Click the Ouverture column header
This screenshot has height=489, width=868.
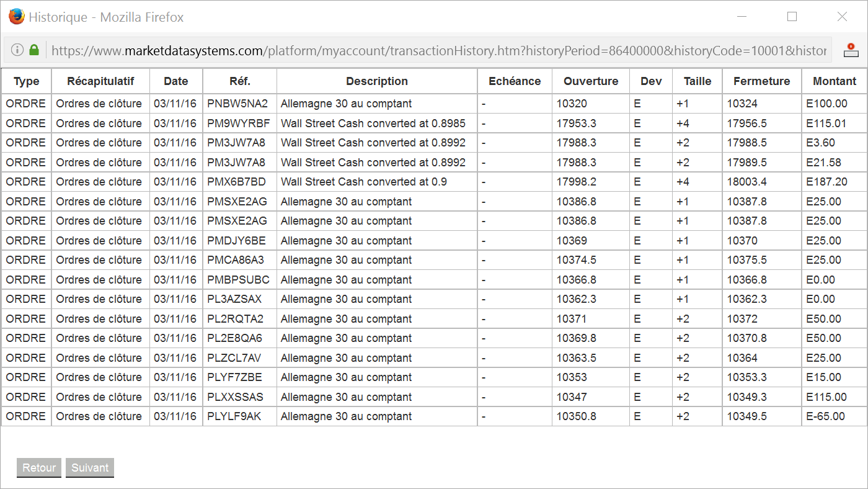[591, 81]
